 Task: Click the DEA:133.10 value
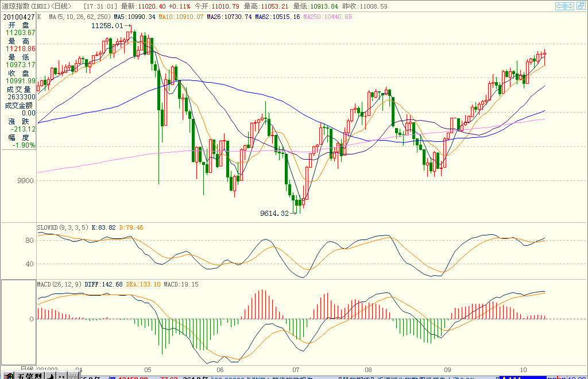143,284
